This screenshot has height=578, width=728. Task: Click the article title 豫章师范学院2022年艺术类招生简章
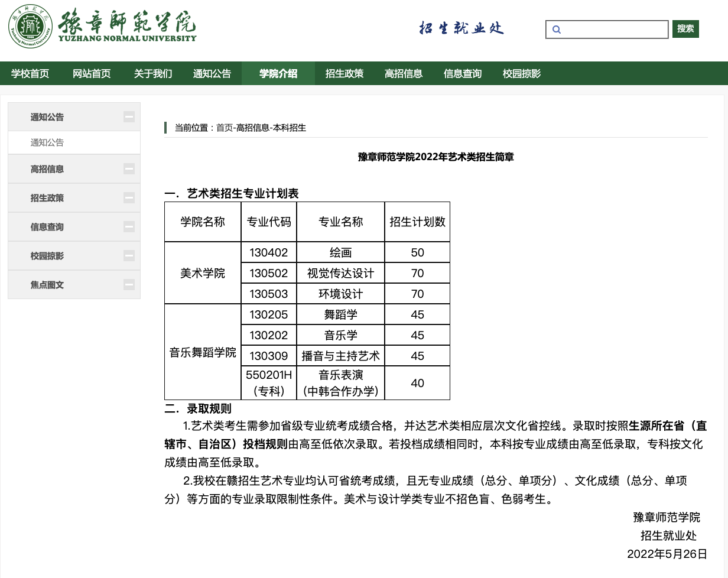(x=436, y=157)
